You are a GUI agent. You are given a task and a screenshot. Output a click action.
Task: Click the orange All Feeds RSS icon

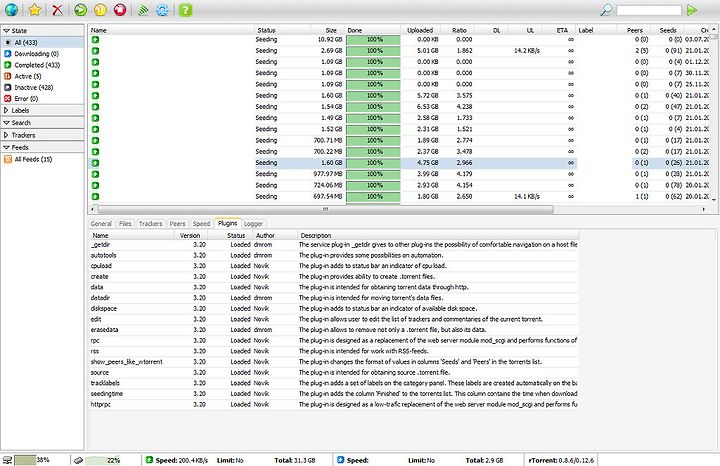pos(8,159)
